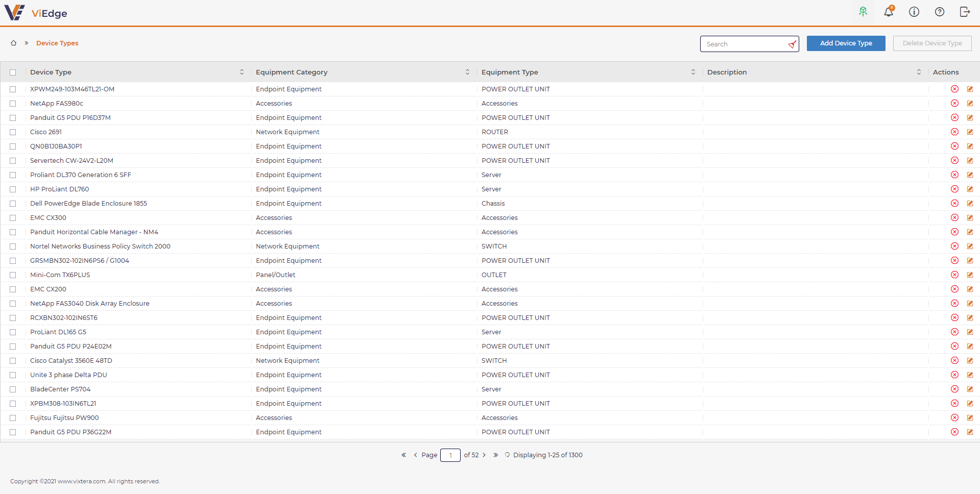Toggle the select-all header checkbox
This screenshot has width=980, height=494.
pyautogui.click(x=13, y=72)
